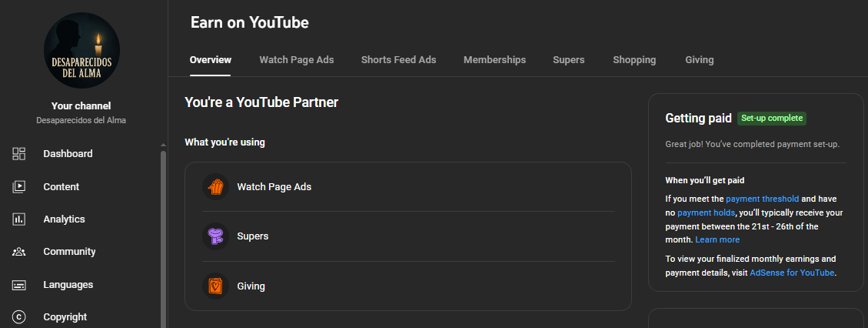The width and height of the screenshot is (868, 328).
Task: Click the Analytics chart icon
Action: click(x=19, y=219)
